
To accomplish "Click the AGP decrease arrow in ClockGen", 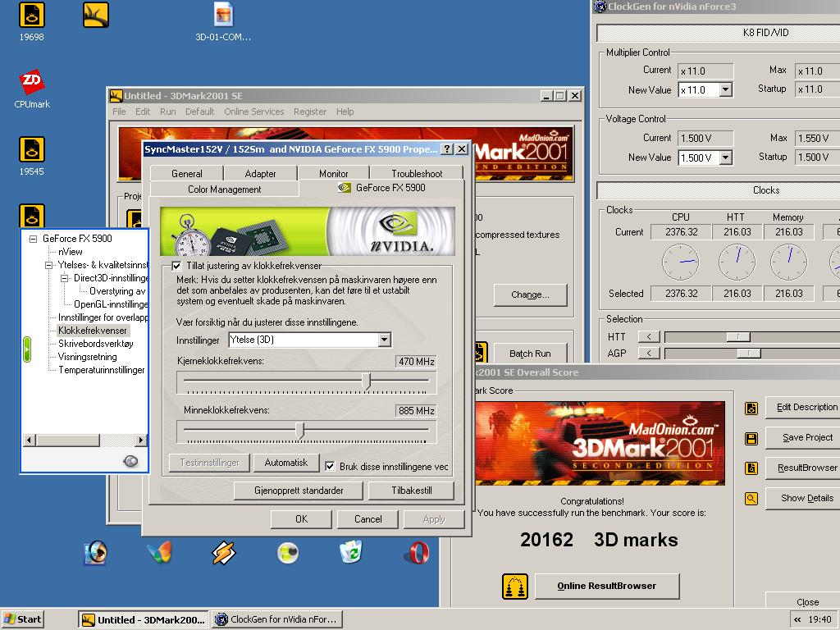I will [649, 353].
